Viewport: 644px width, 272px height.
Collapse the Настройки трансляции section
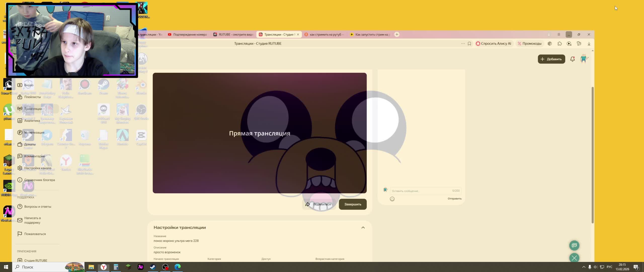[x=363, y=227]
